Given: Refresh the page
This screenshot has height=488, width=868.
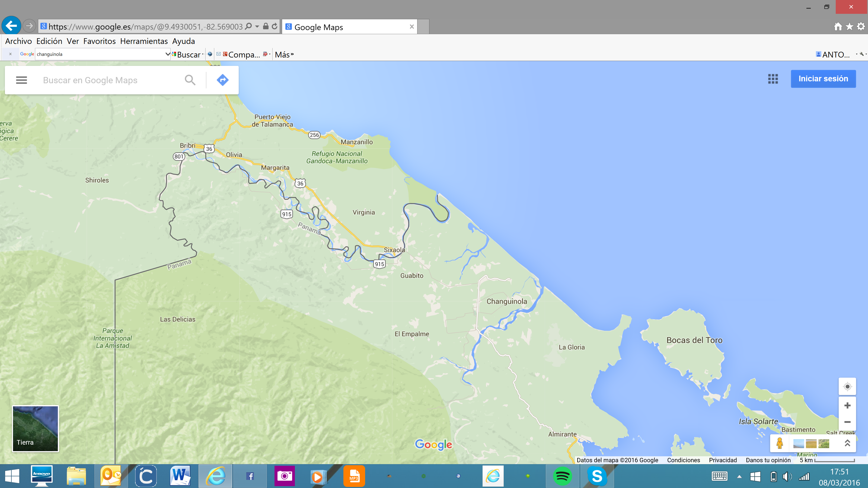Looking at the screenshot, I should point(275,26).
